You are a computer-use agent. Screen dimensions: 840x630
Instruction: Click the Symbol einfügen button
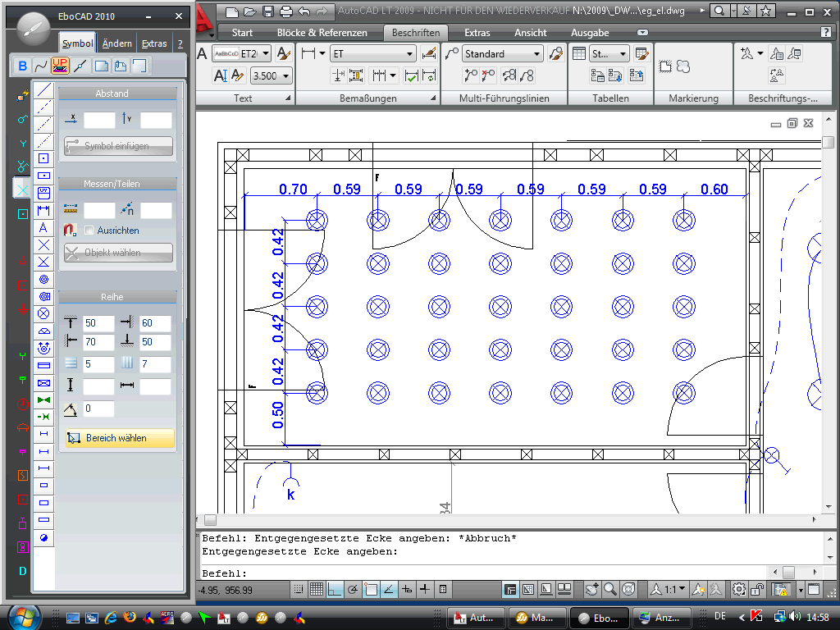119,146
